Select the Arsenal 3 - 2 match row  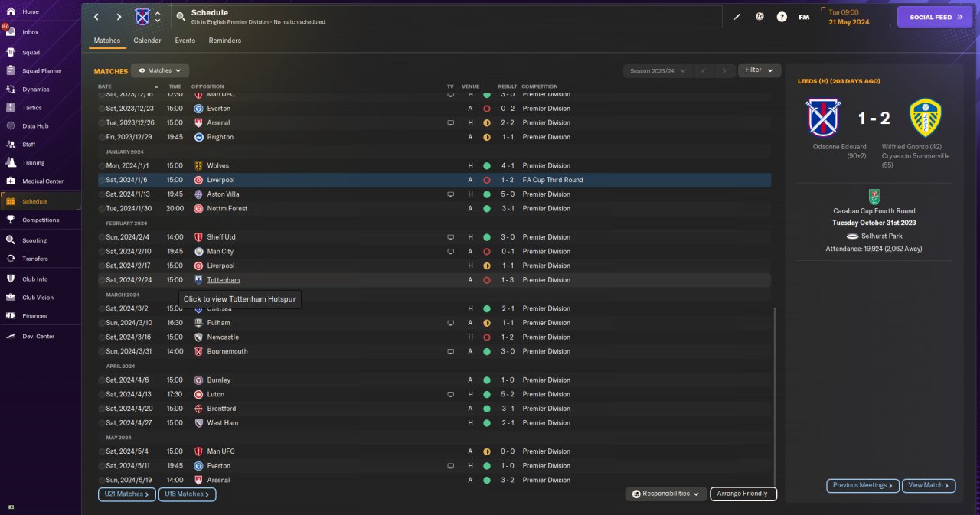coord(434,481)
